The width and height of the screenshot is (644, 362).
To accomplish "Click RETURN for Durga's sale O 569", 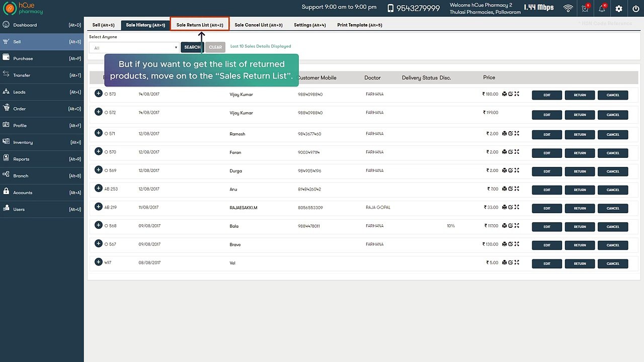I will [580, 171].
